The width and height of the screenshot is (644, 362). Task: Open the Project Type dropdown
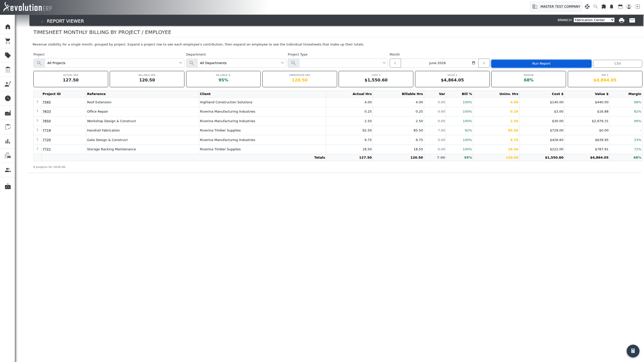pos(343,63)
